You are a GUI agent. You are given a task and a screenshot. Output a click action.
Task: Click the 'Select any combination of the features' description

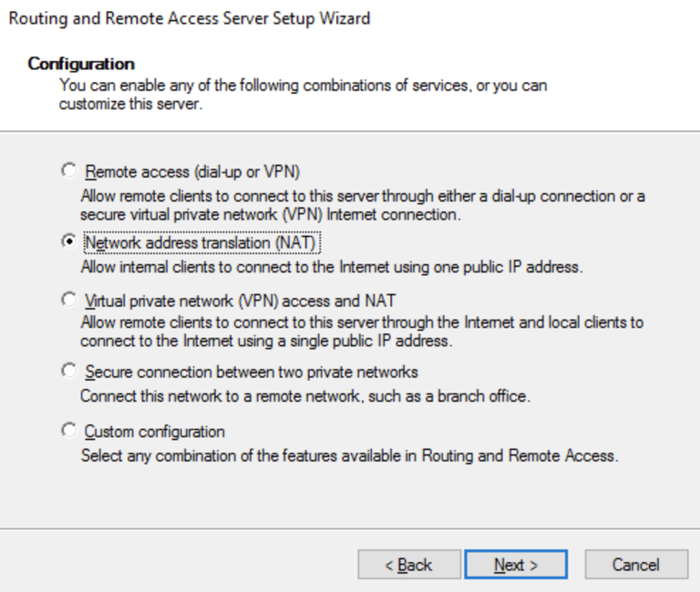[349, 455]
